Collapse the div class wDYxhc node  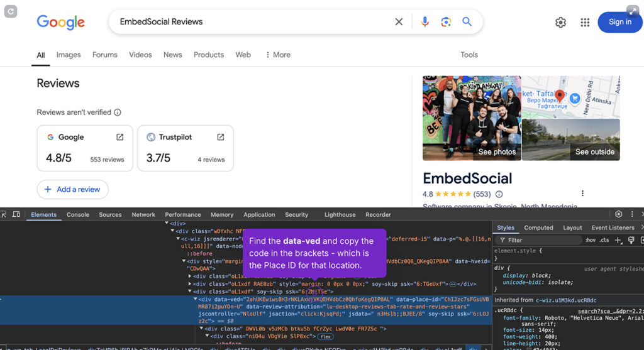tap(172, 231)
